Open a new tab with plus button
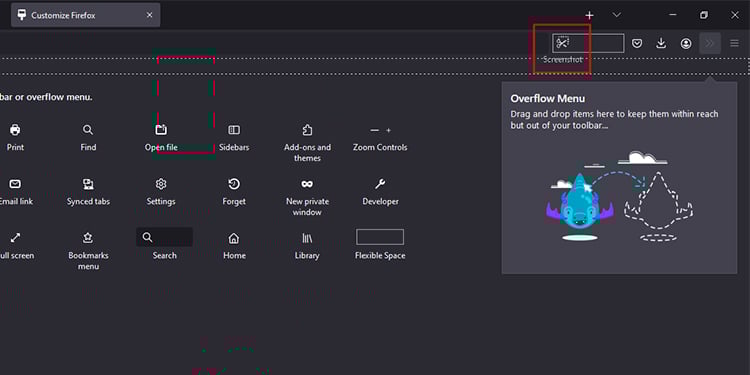This screenshot has height=375, width=750. (589, 15)
